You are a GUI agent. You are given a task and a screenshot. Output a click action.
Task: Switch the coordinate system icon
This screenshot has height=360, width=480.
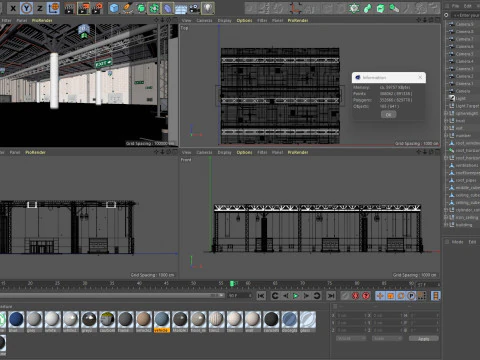coord(53,8)
